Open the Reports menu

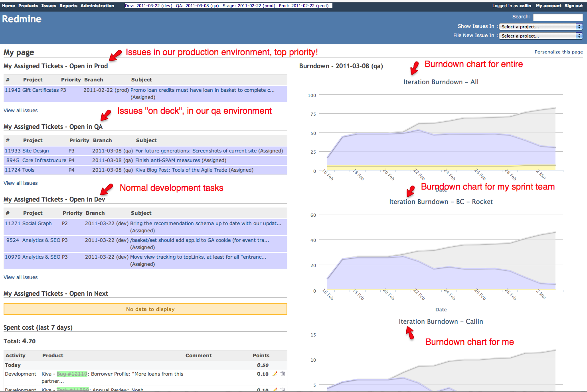coord(68,6)
